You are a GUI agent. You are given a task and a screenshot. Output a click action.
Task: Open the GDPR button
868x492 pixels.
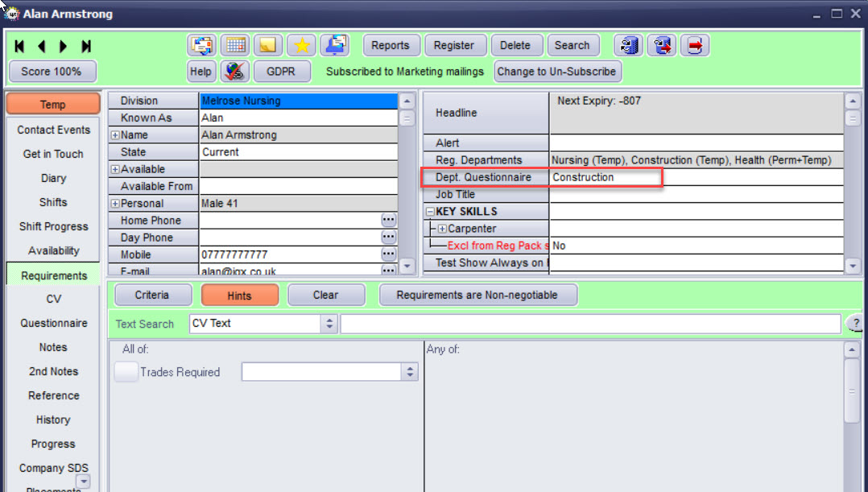point(281,72)
